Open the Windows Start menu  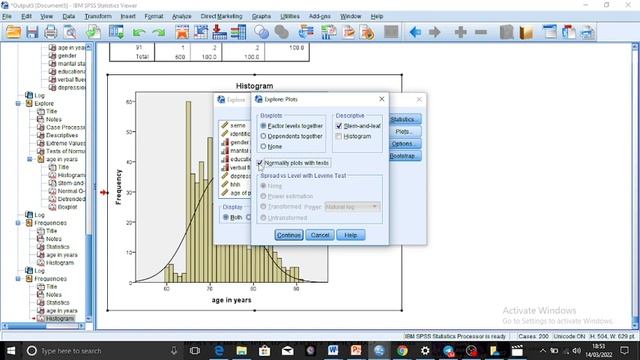(x=11, y=351)
